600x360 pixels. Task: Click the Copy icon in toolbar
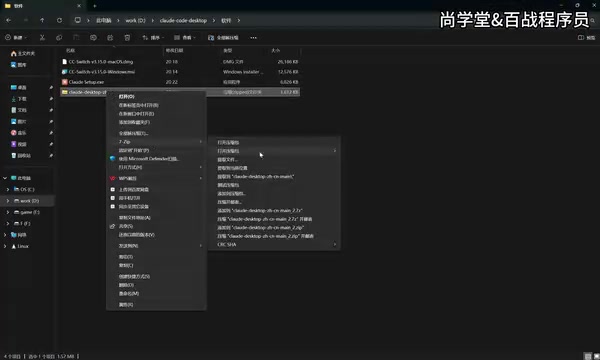[x=59, y=37]
